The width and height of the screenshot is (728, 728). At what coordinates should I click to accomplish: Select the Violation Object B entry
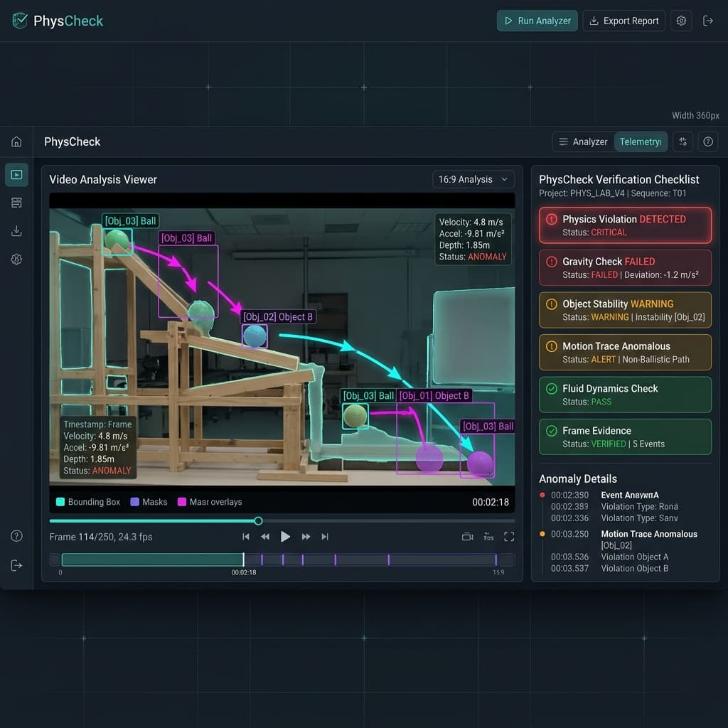[609, 568]
